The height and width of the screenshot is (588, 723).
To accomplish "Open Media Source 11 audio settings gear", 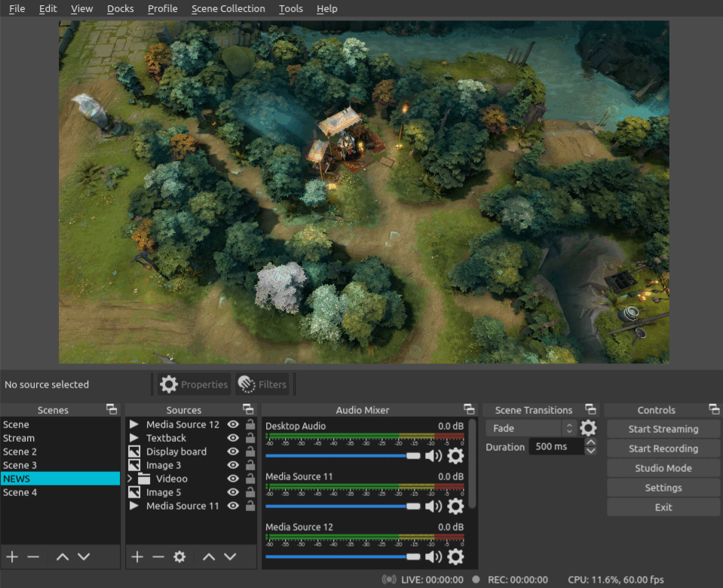I will pos(455,507).
